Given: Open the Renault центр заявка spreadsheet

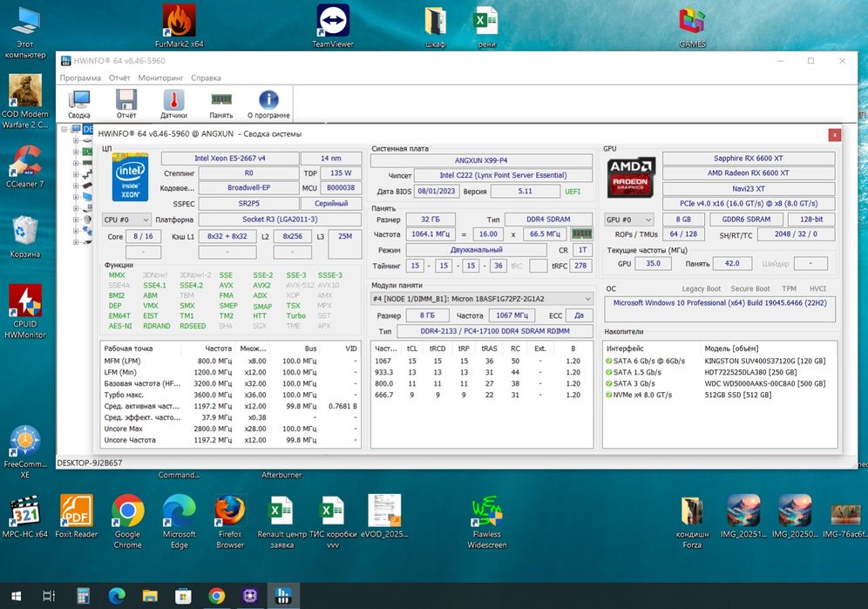Looking at the screenshot, I should tap(281, 522).
